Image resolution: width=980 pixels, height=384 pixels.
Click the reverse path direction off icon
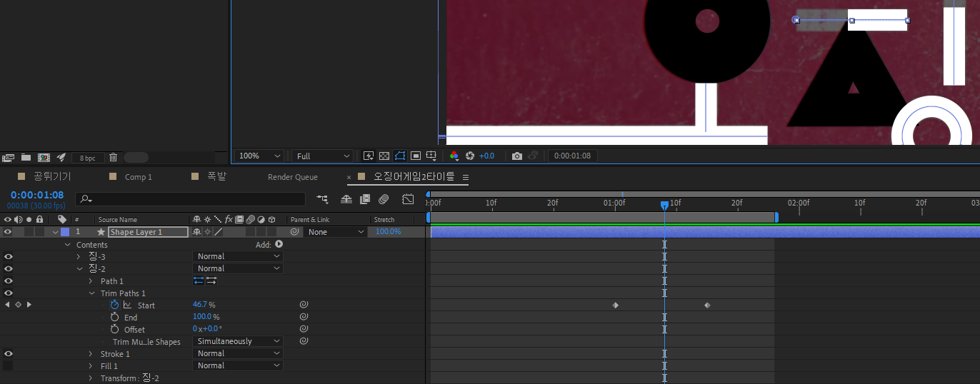coord(199,281)
